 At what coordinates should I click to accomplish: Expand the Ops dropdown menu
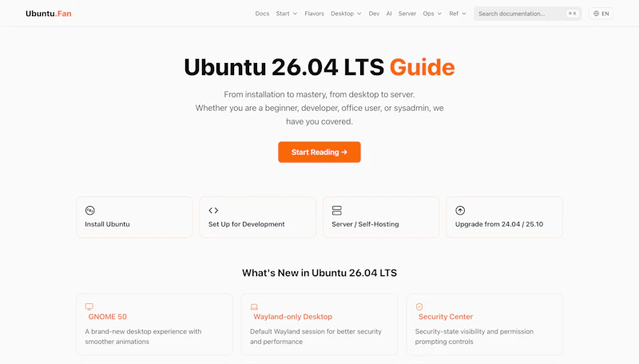(x=432, y=14)
